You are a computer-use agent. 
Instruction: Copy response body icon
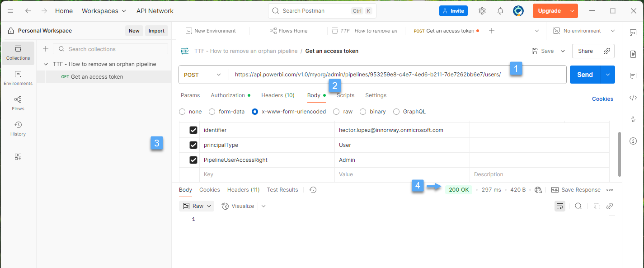(x=597, y=206)
